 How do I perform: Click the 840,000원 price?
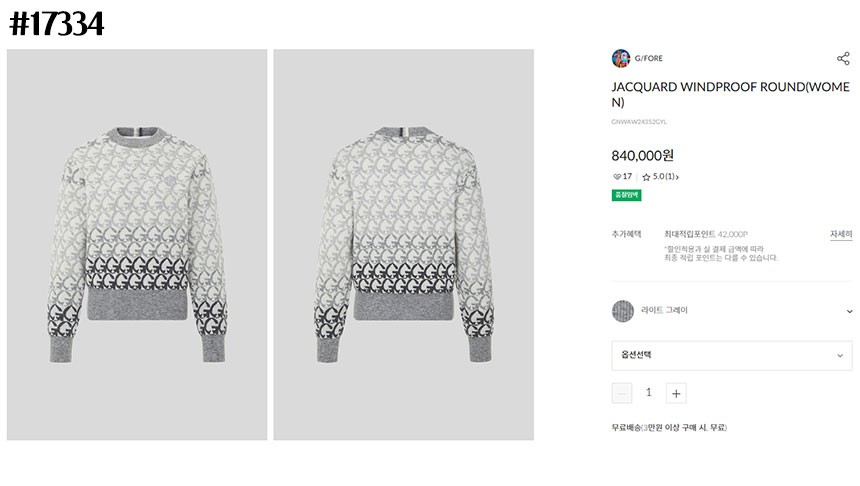[643, 155]
